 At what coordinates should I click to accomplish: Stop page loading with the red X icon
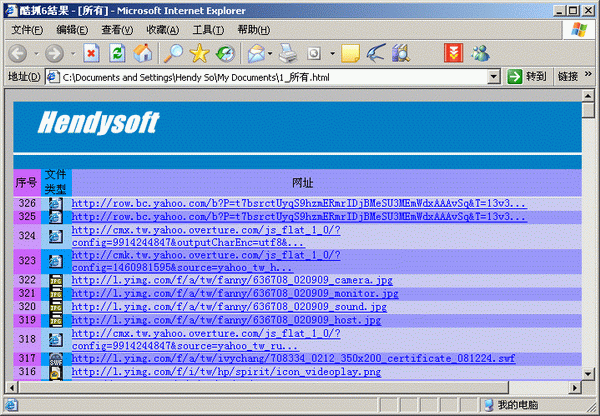[91, 53]
